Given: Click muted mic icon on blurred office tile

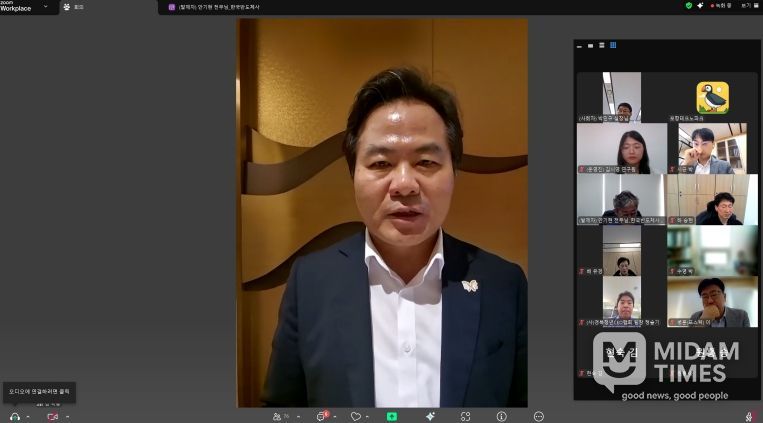Looking at the screenshot, I should tap(672, 271).
